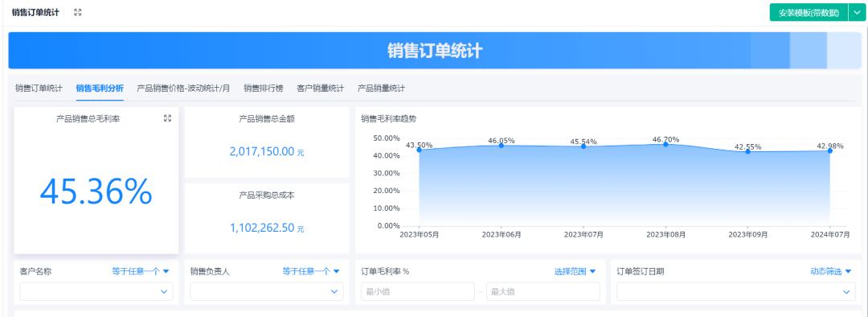Open 客户名称 等于任意一个 condition dropdown
The image size is (868, 317).
[141, 272]
